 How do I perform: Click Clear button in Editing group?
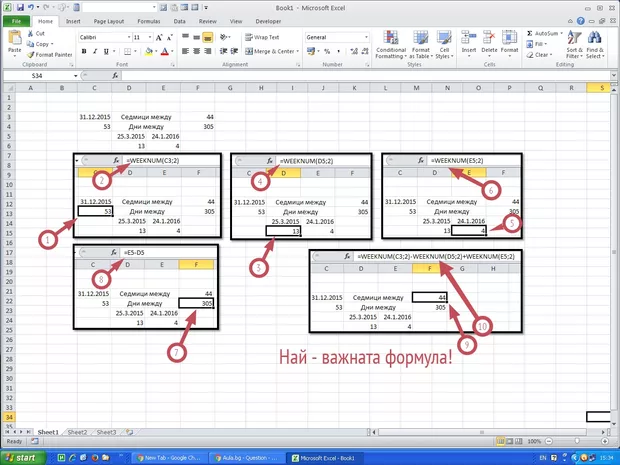pos(538,55)
